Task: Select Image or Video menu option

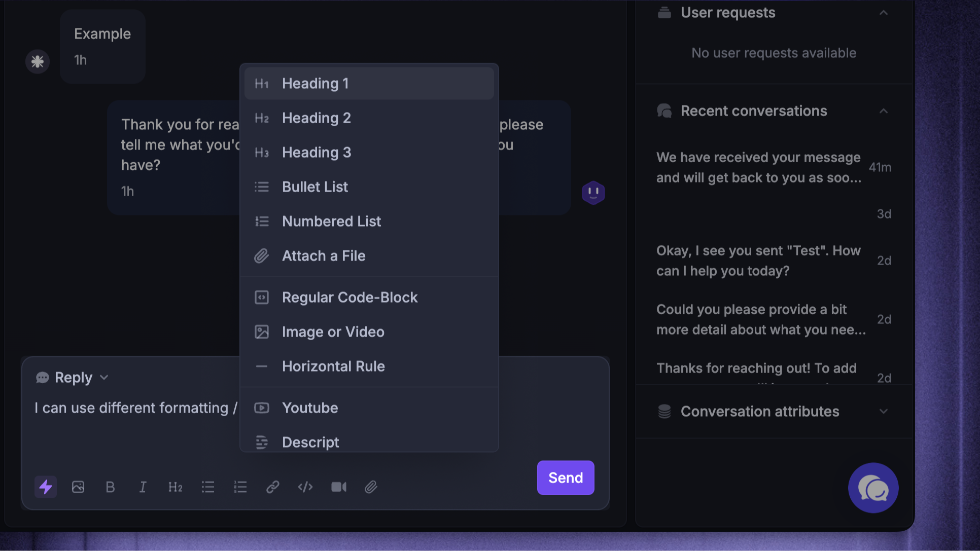Action: 369,332
